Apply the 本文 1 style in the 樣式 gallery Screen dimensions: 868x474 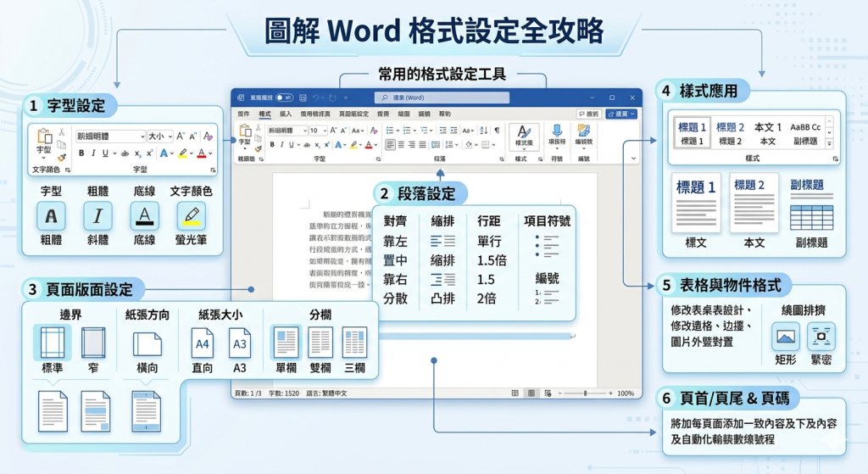pos(768,133)
